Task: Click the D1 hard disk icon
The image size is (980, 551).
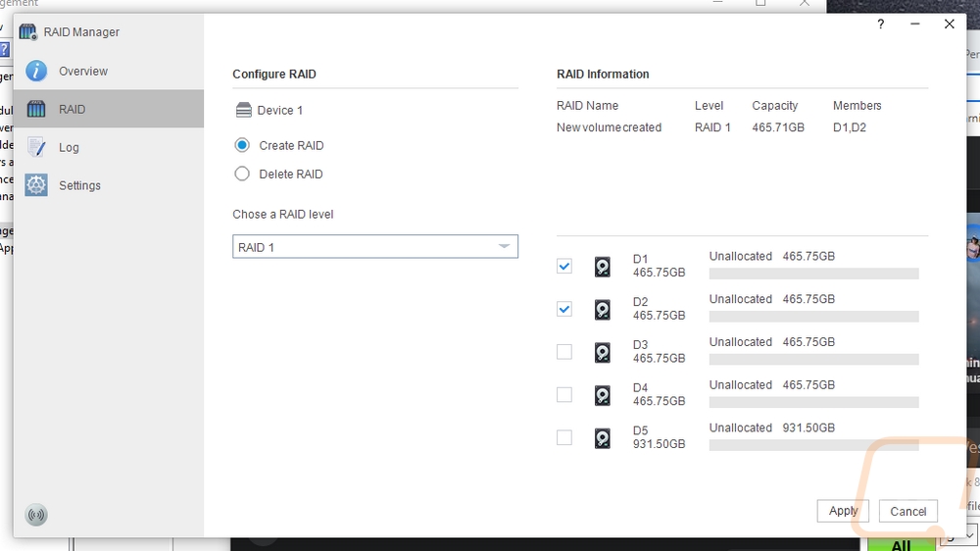Action: (x=602, y=267)
